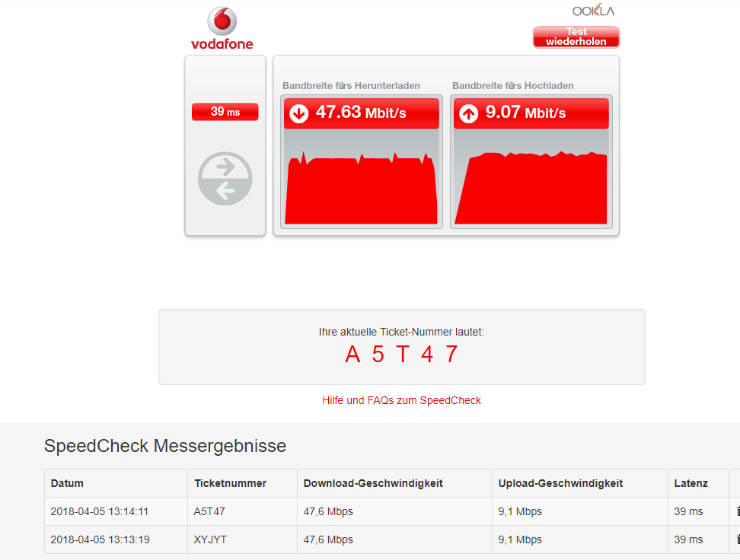Click the red download arrow icon
The width and height of the screenshot is (740, 560).
pyautogui.click(x=298, y=113)
